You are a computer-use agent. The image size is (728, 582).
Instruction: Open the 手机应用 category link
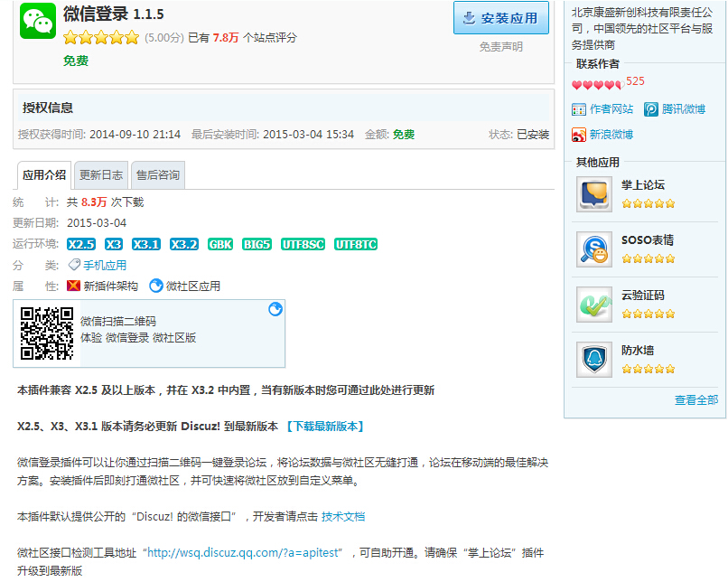(x=105, y=265)
